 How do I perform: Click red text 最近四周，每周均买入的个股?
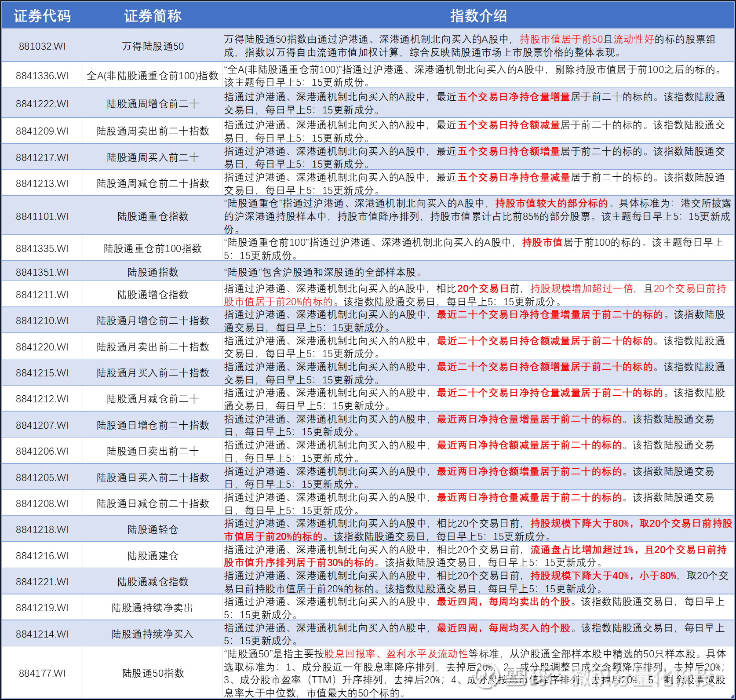(503, 628)
